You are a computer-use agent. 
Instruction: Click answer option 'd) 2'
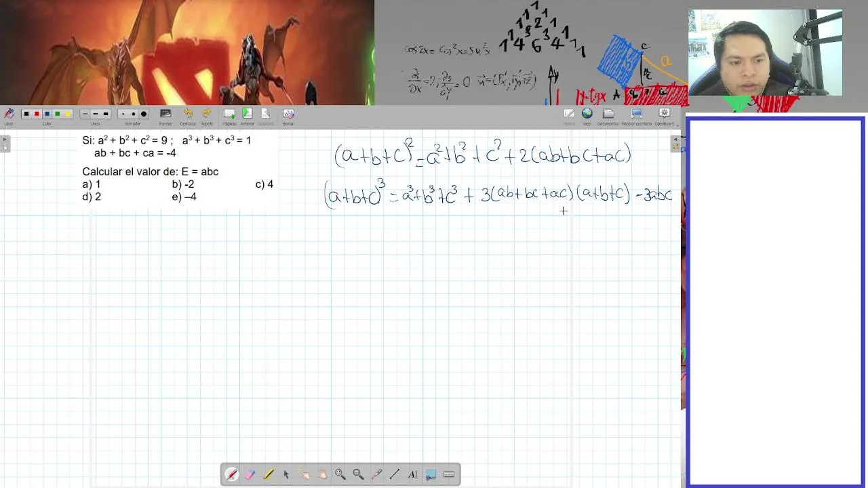tap(92, 197)
